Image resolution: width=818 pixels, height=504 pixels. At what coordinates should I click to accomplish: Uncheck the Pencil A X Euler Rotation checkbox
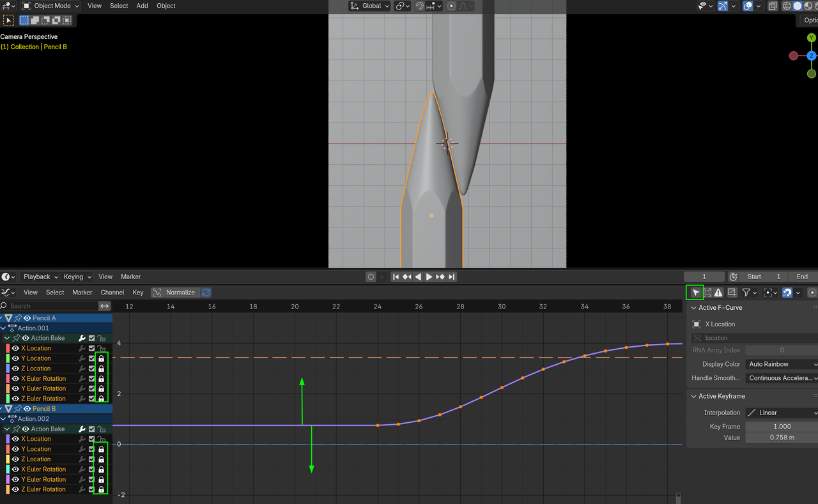[x=91, y=379]
